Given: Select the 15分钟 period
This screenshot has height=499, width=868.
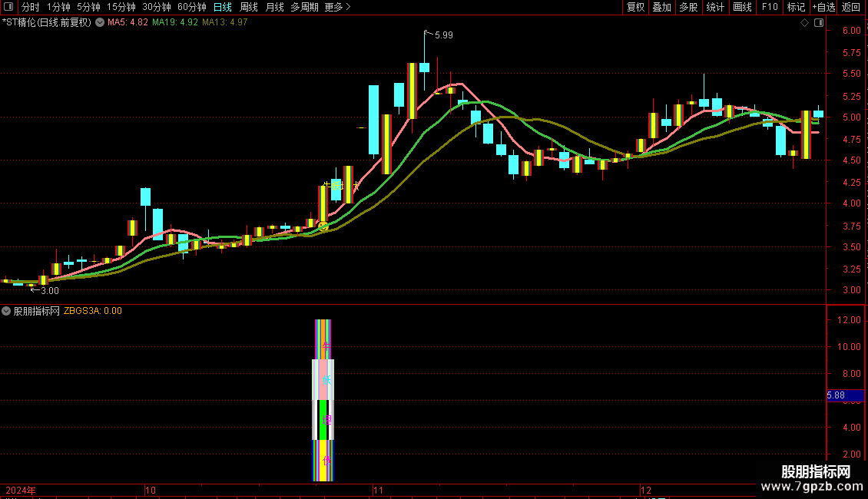Looking at the screenshot, I should point(121,7).
